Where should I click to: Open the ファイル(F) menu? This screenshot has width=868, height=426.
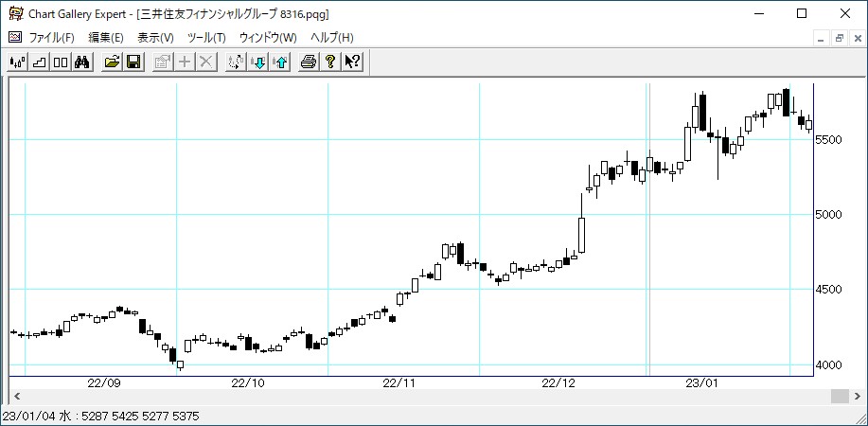(51, 38)
